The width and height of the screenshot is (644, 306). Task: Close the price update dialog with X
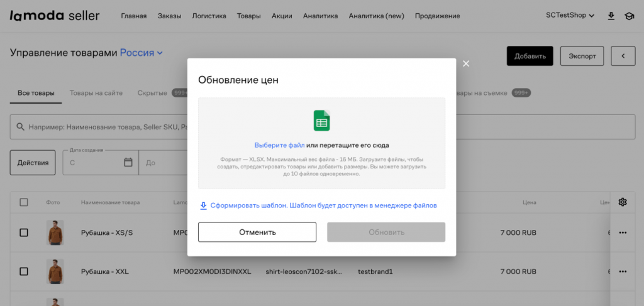(x=466, y=63)
